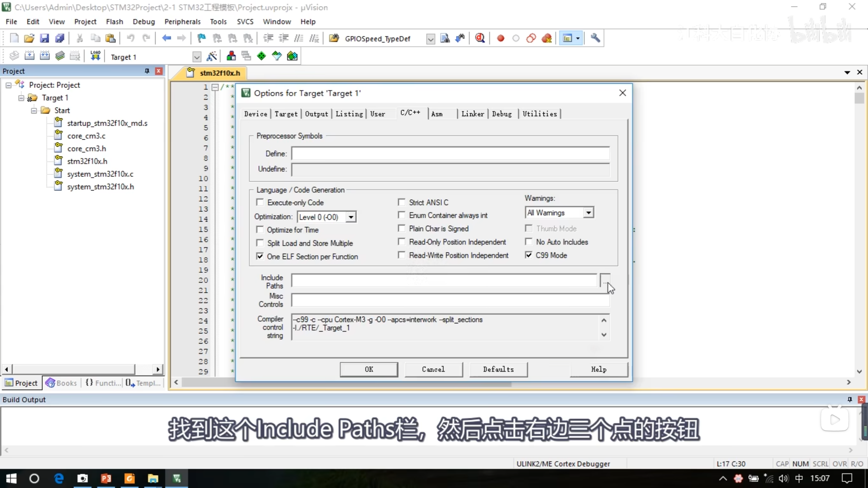The height and width of the screenshot is (488, 868).
Task: Click the Define input field
Action: pos(450,154)
